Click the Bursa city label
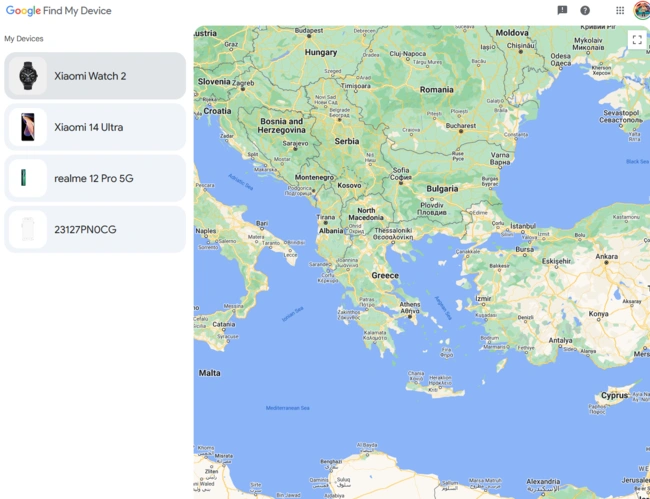This screenshot has width=650, height=499. (524, 249)
